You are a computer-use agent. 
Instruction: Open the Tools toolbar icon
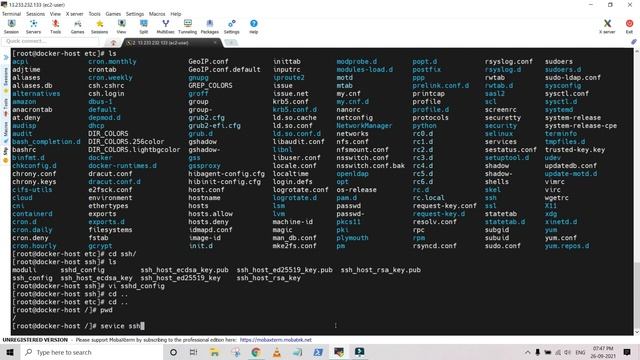point(56,27)
